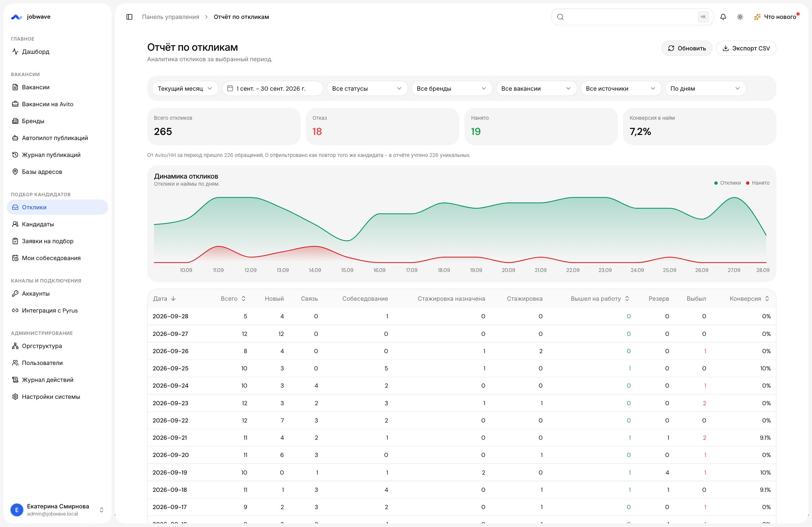Click the Базы адресов pin icon
This screenshot has height=527, width=812.
pos(15,171)
